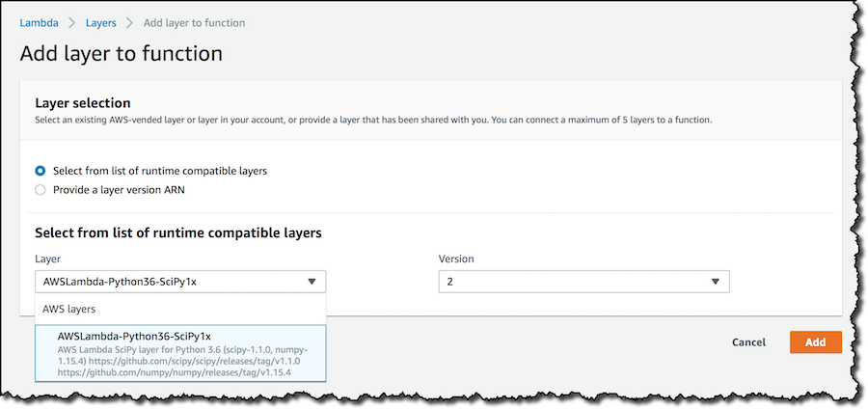The image size is (868, 409).
Task: Pick the AWSLambda-Python36-SciPy1x option in the list
Action: pyautogui.click(x=180, y=354)
